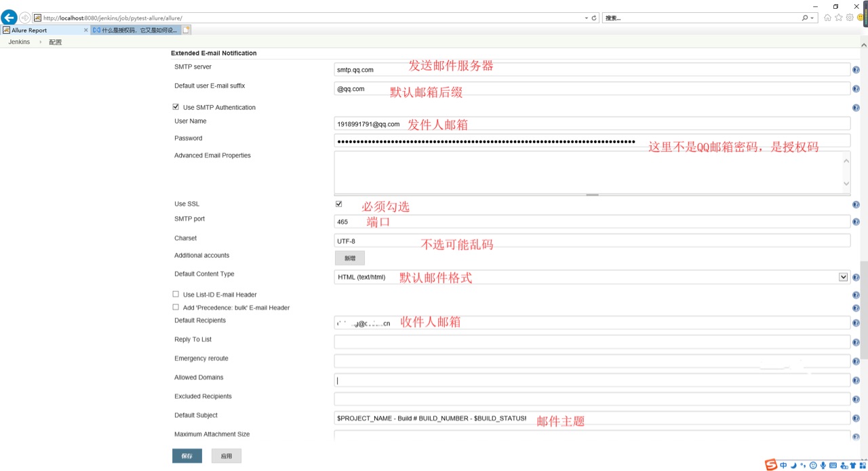Start IME voice input microphone

[x=823, y=466]
